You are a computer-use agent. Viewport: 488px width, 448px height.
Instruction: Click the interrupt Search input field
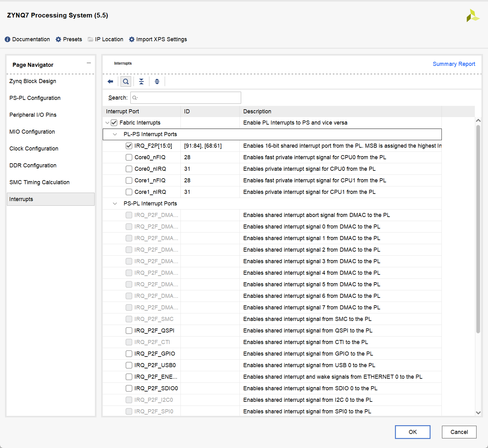(x=187, y=98)
